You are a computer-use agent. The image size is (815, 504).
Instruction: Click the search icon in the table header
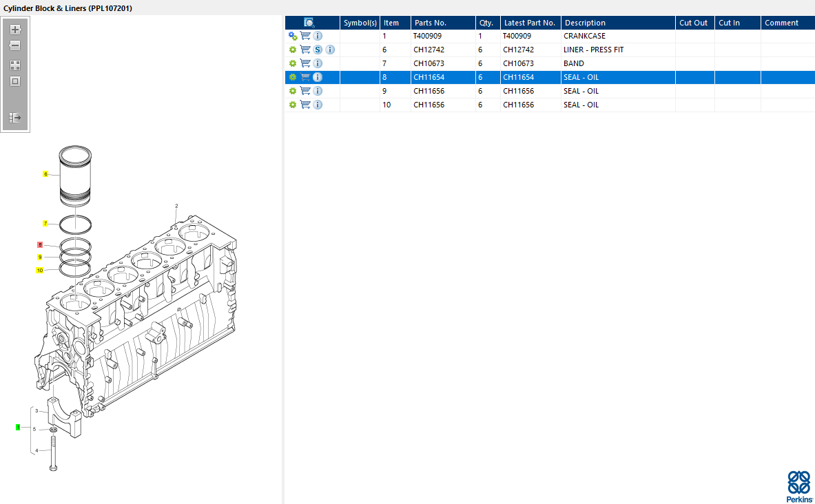point(309,23)
